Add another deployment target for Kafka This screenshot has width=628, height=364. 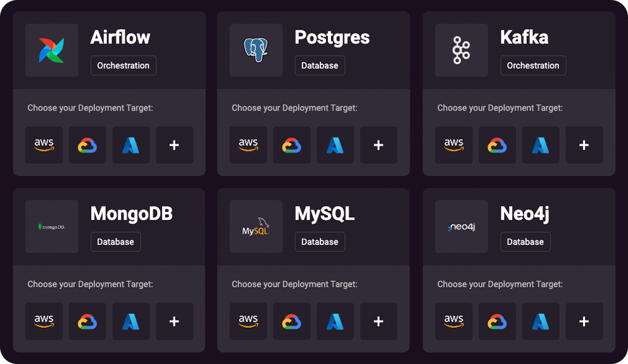click(x=584, y=145)
